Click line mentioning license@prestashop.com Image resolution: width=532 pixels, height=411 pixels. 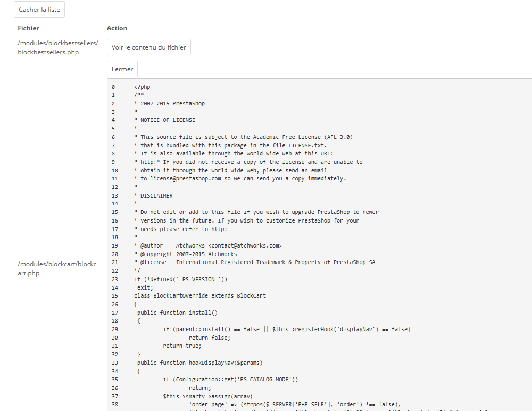[240, 179]
